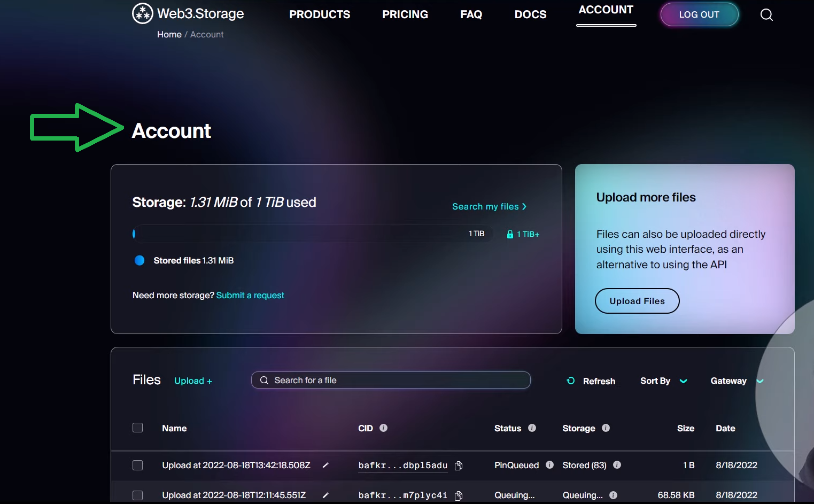
Task: Click inside the Search for a file field
Action: pos(391,380)
